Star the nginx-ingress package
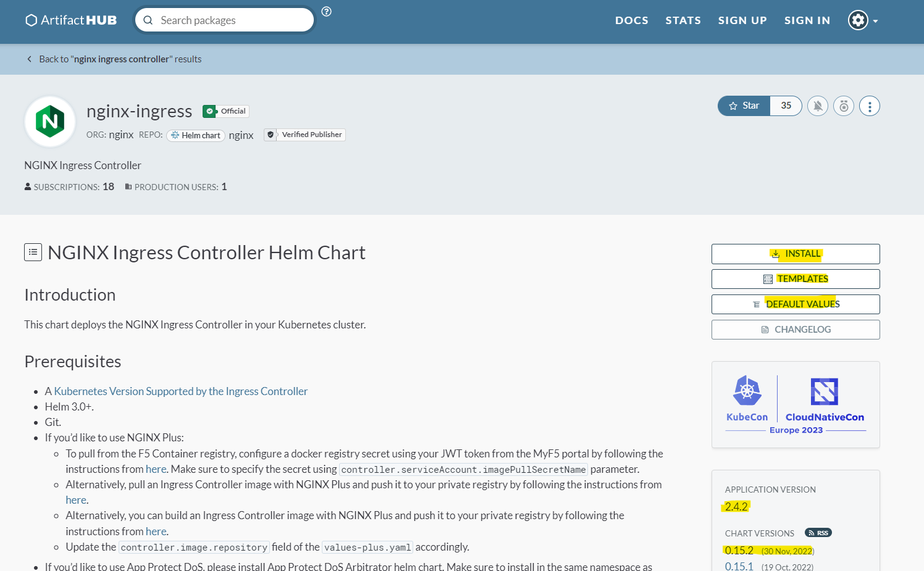Screen dimensions: 924x571 [x=744, y=106]
